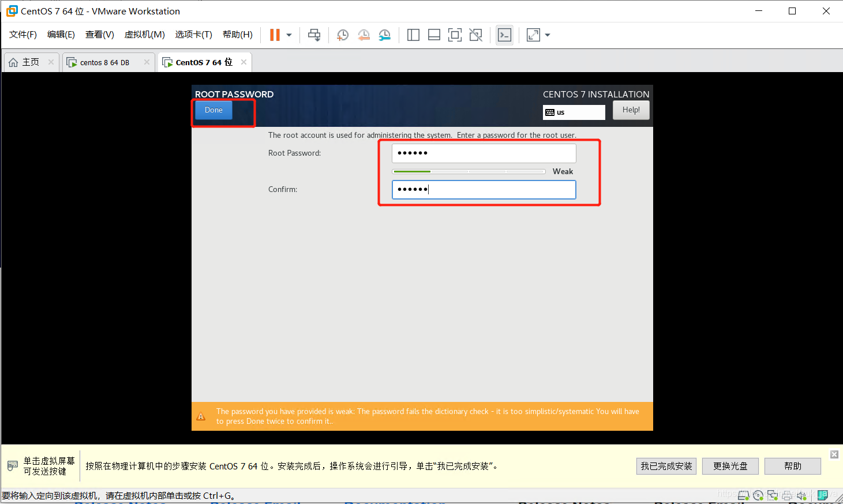Open the 查看(V) menu

pyautogui.click(x=100, y=35)
